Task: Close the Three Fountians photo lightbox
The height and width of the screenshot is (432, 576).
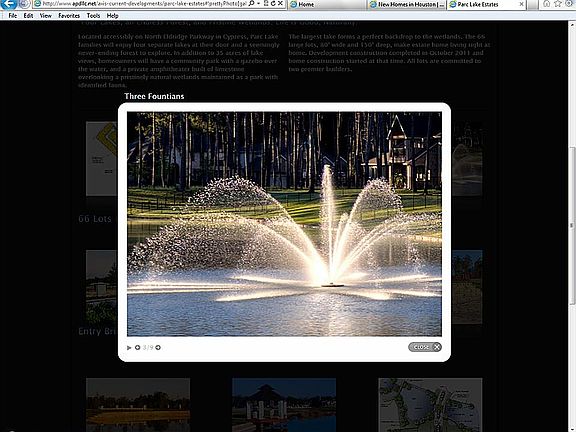Action: (x=425, y=347)
